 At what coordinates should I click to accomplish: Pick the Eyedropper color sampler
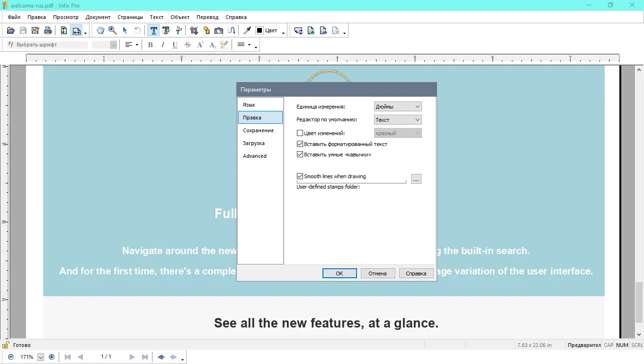pyautogui.click(x=247, y=31)
